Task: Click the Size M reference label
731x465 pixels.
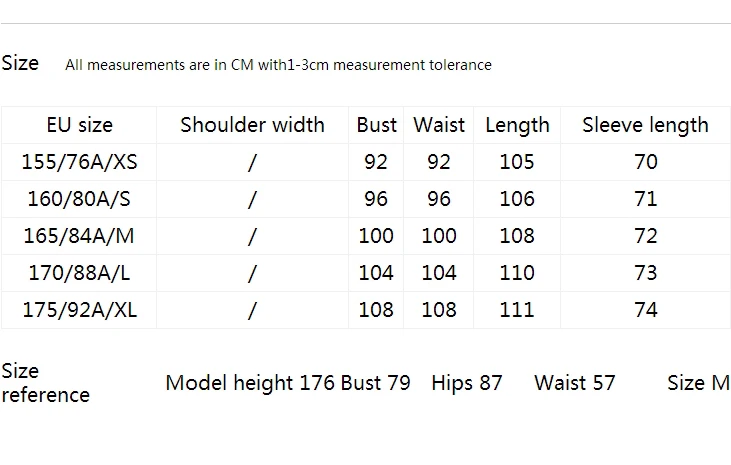Action: pyautogui.click(x=698, y=383)
